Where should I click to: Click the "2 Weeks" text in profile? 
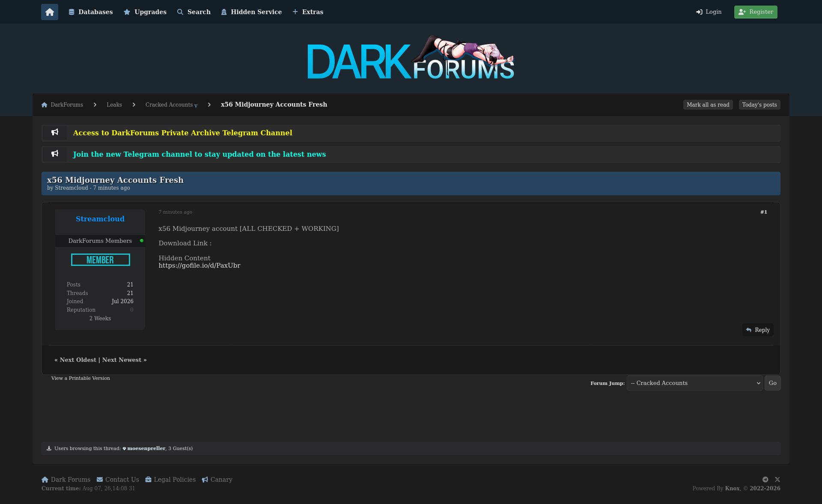click(x=100, y=319)
